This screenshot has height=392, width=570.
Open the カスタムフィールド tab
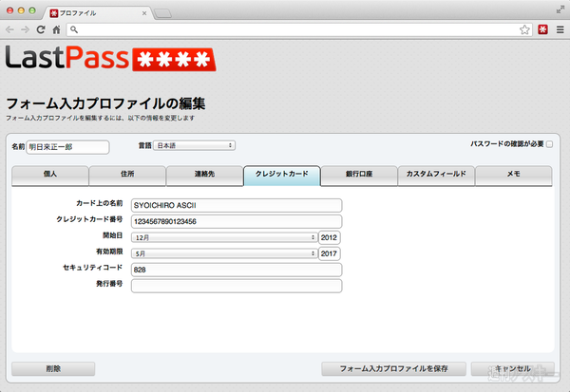(x=436, y=176)
